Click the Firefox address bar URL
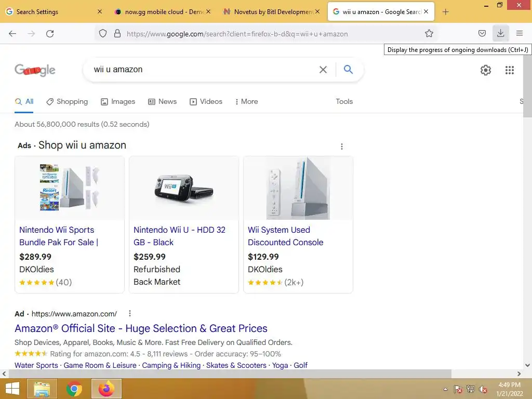 coord(237,34)
